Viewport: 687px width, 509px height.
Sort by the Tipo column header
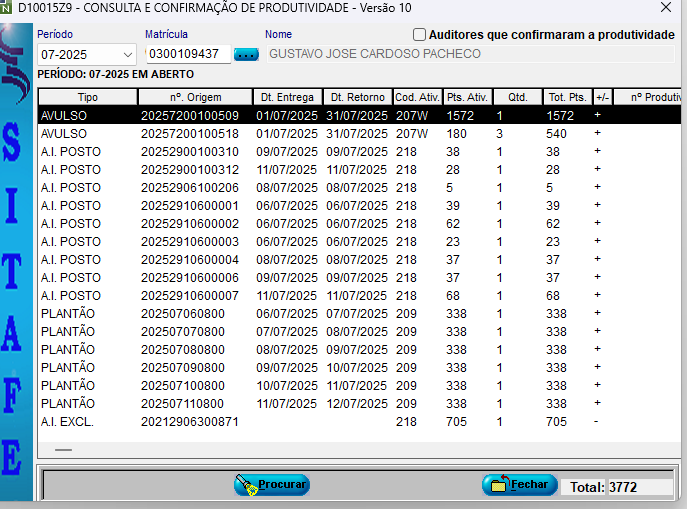[x=88, y=97]
